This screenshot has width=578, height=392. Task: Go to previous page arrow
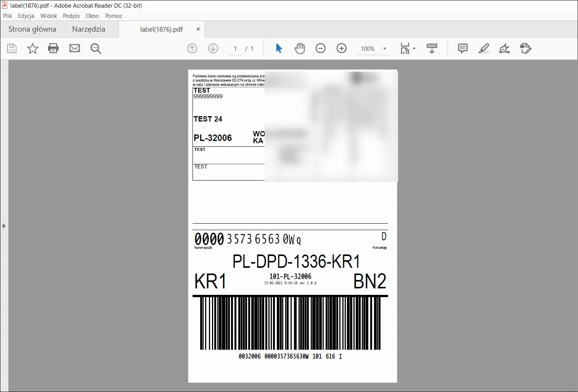click(x=192, y=48)
